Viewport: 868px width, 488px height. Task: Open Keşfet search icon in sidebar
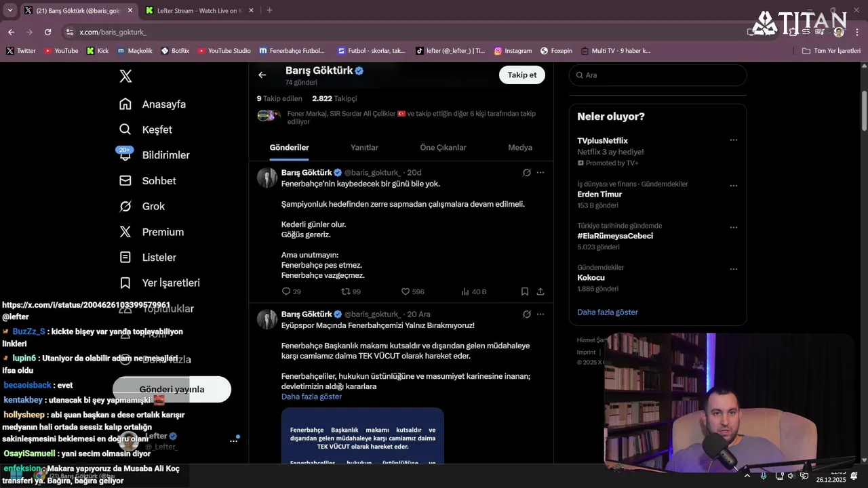(125, 129)
